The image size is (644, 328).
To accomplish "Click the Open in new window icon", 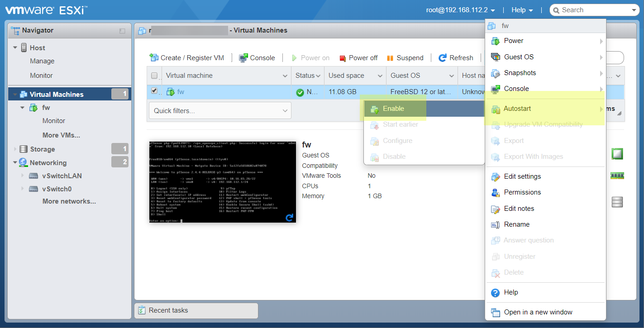I will pyautogui.click(x=496, y=312).
